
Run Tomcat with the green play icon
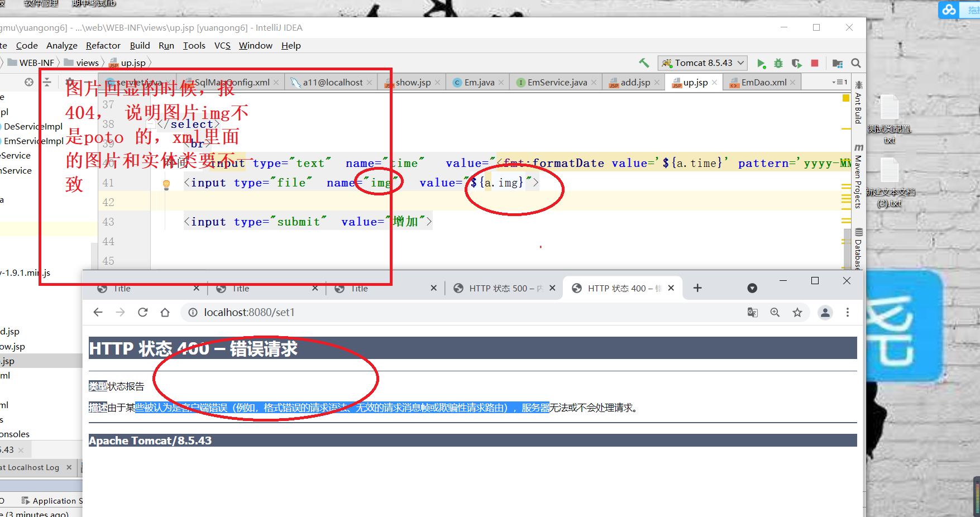point(761,63)
